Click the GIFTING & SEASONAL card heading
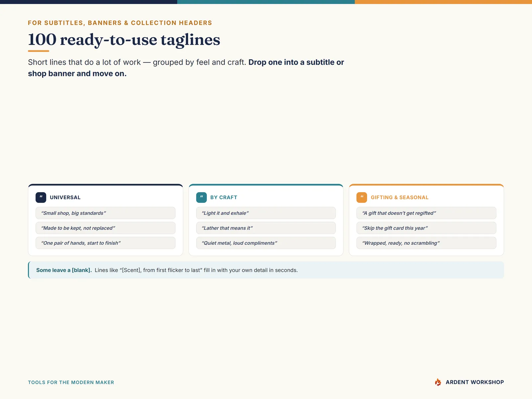This screenshot has width=532, height=399. pos(400,198)
